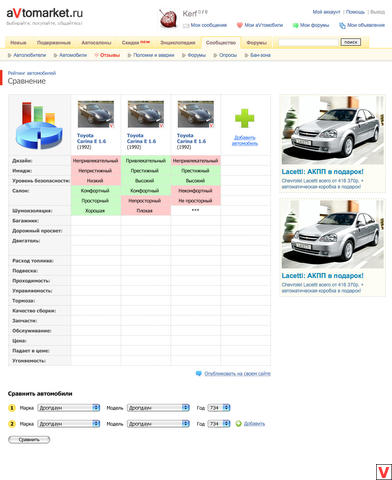This screenshot has width=392, height=480.
Task: Click the search input field
Action: [308, 42]
